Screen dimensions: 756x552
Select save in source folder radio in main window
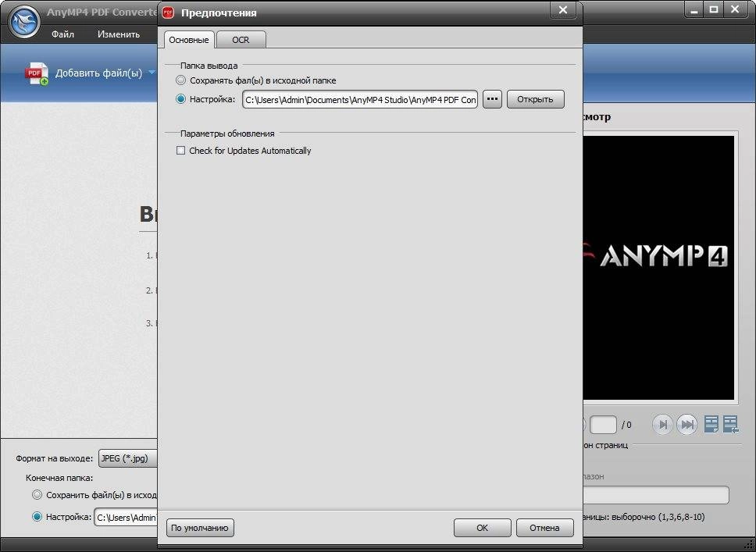37,495
